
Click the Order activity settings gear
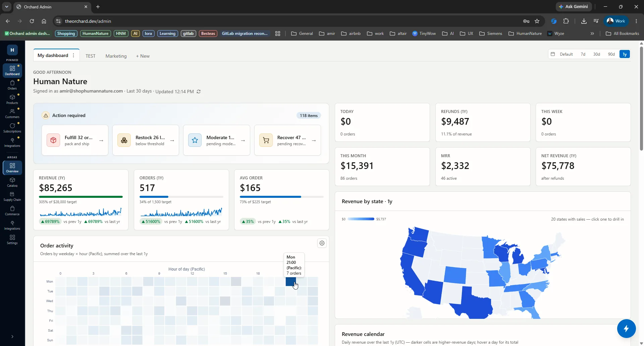[x=322, y=243]
